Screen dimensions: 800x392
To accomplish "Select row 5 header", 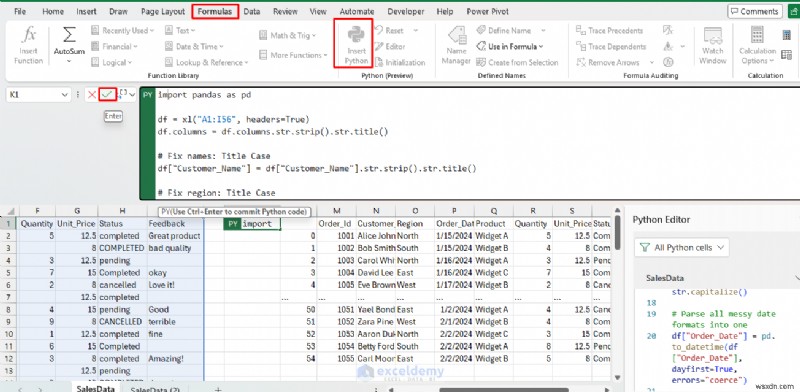I will [x=8, y=273].
